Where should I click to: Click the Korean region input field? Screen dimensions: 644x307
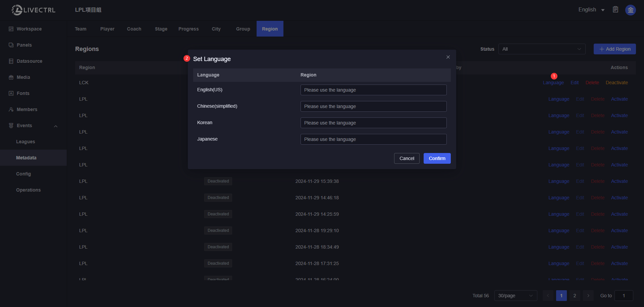pyautogui.click(x=373, y=123)
